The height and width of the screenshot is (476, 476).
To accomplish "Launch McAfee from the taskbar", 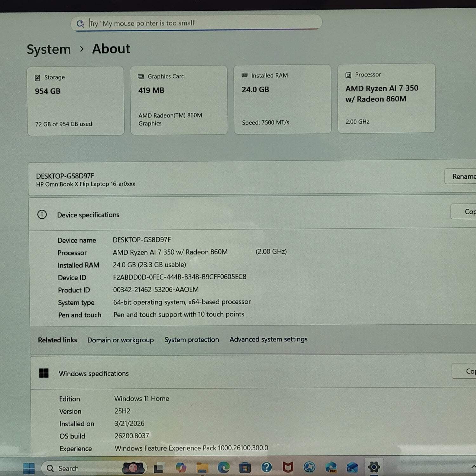I will click(288, 467).
